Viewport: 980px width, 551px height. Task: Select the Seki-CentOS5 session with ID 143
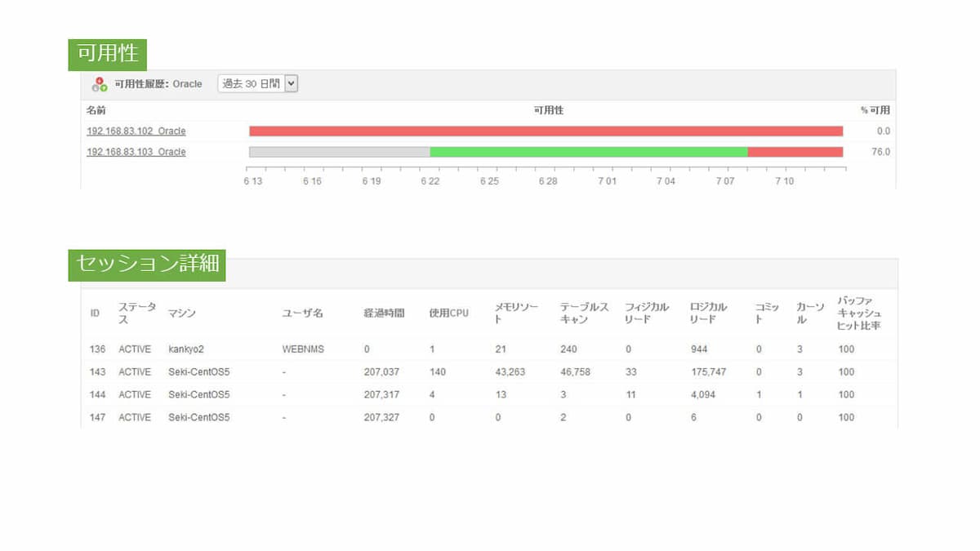pos(327,371)
